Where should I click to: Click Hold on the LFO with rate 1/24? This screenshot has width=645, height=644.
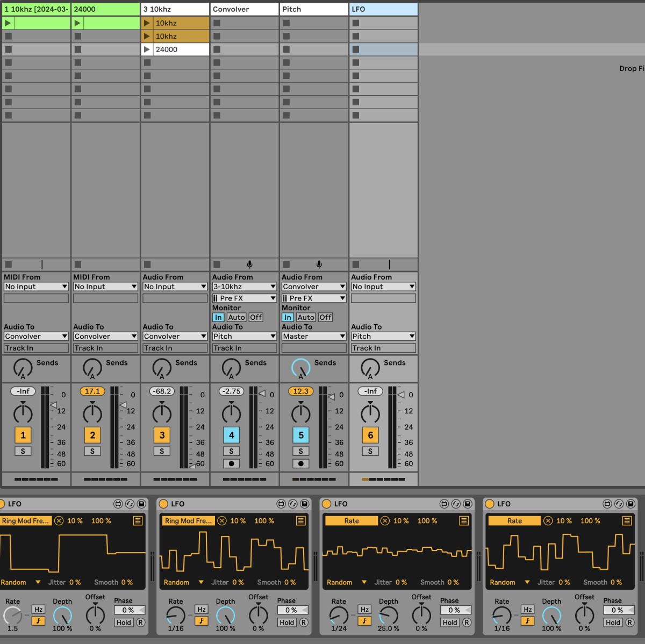pyautogui.click(x=450, y=622)
